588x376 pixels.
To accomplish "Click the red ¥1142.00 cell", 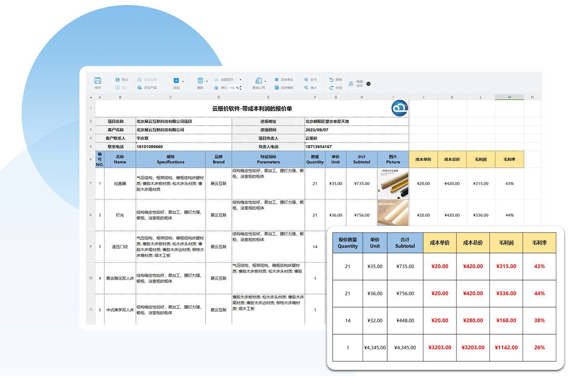I will click(x=506, y=347).
